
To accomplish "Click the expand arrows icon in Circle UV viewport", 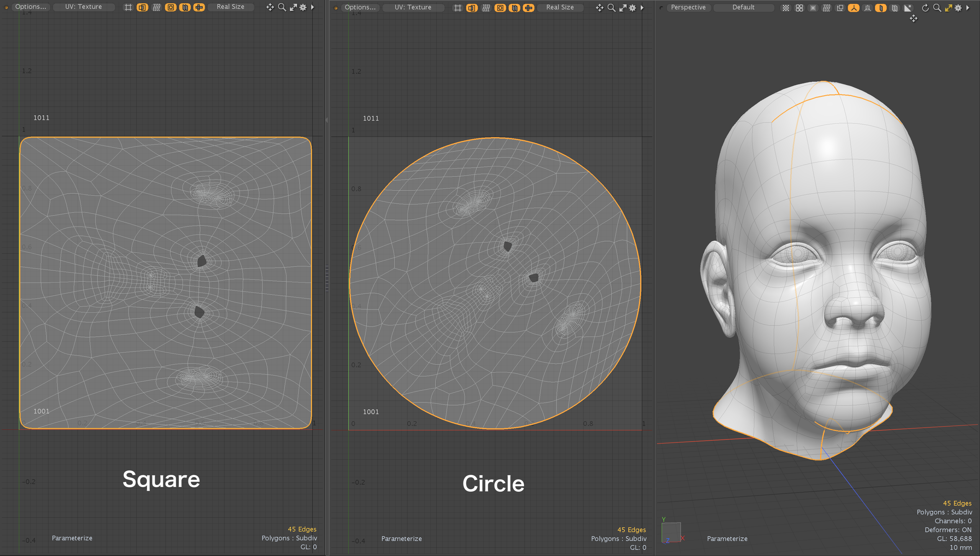I will click(x=623, y=8).
